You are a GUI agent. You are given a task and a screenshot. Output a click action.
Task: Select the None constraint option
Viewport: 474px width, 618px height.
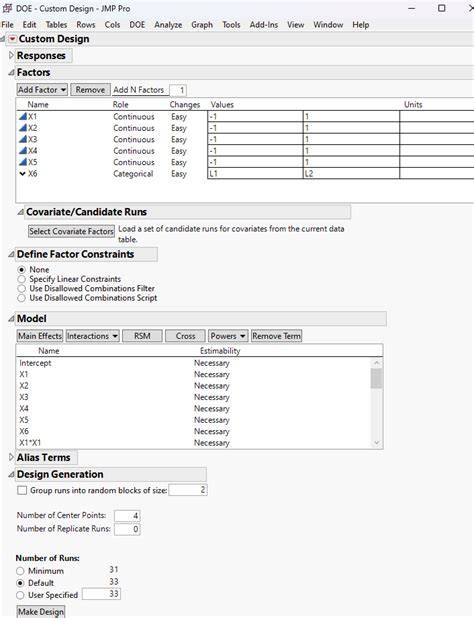[22, 270]
